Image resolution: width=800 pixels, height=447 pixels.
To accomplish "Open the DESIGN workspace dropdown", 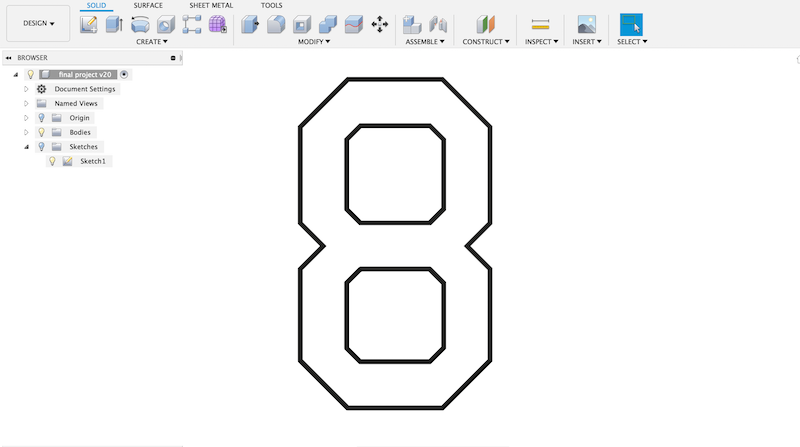I will [x=38, y=23].
